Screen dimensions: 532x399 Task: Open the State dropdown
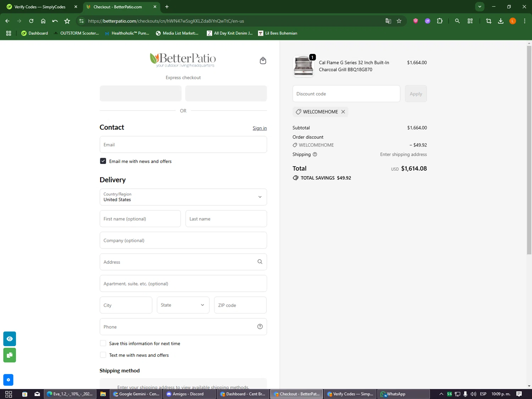(x=183, y=305)
